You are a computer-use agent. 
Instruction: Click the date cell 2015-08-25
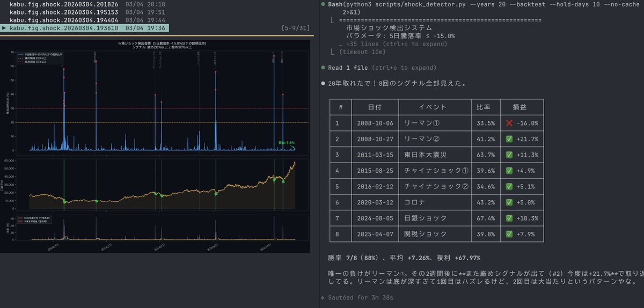(x=375, y=171)
